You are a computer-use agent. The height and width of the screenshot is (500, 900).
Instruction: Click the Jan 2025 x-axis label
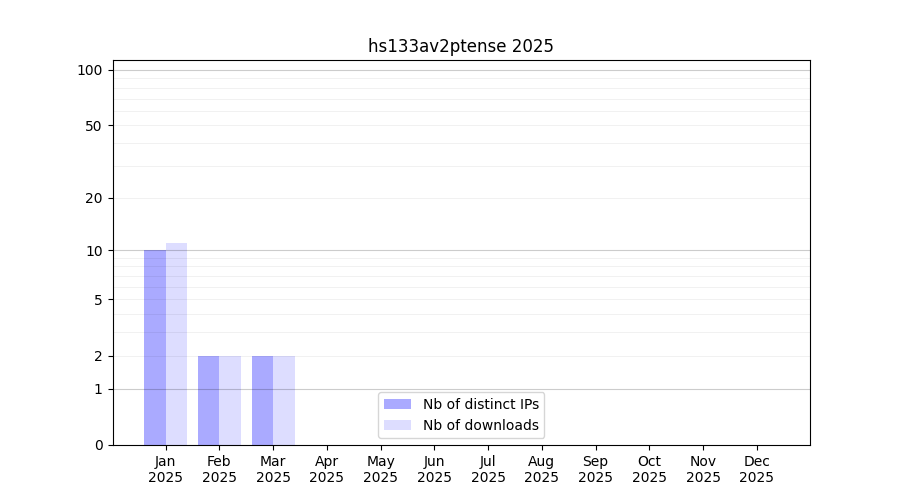(x=165, y=469)
